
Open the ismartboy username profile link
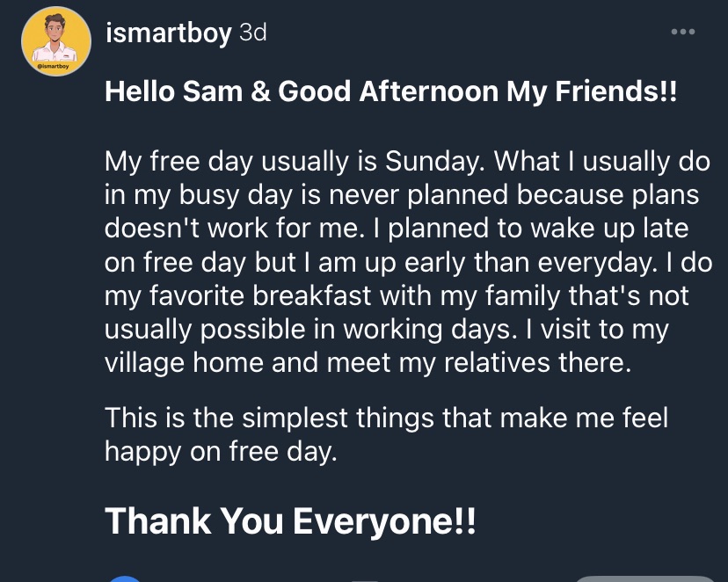[168, 33]
